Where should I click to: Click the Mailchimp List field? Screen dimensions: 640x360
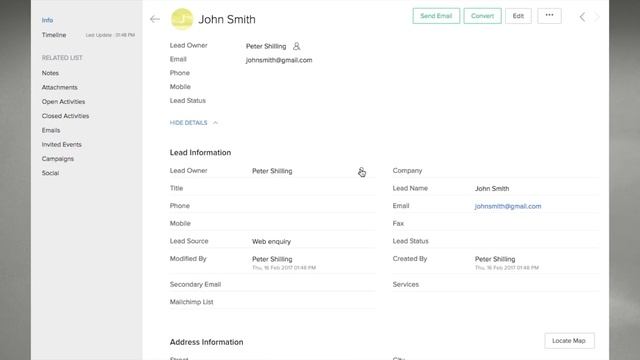[272, 302]
